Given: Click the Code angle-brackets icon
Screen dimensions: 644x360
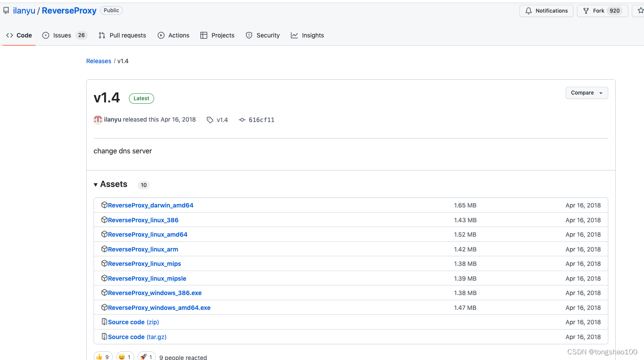Looking at the screenshot, I should coord(10,35).
